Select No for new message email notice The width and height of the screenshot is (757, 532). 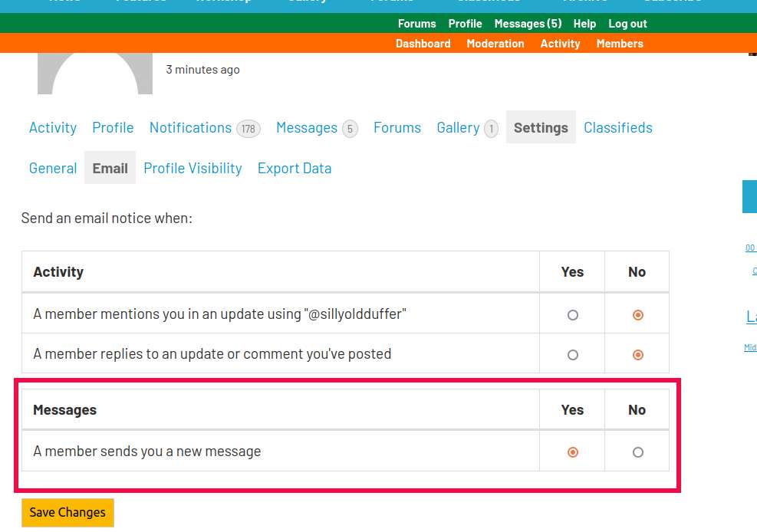click(x=638, y=452)
